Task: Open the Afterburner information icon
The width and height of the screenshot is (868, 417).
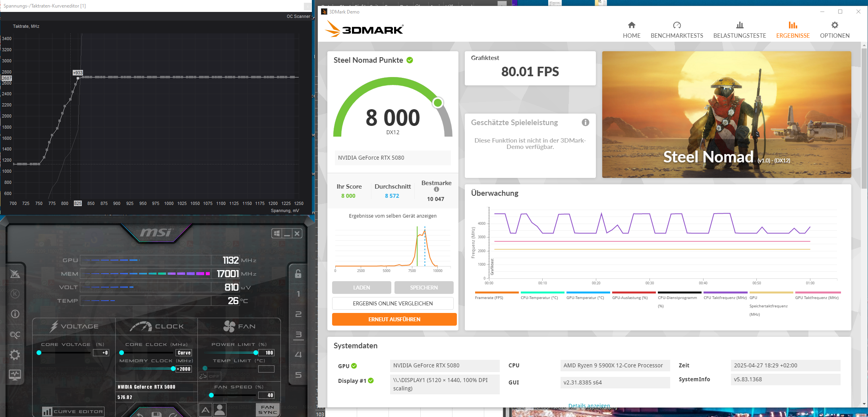Action: [x=15, y=314]
